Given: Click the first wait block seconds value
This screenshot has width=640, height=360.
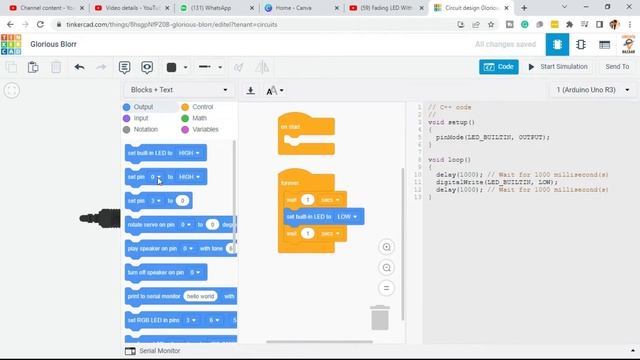Looking at the screenshot, I should [307, 200].
